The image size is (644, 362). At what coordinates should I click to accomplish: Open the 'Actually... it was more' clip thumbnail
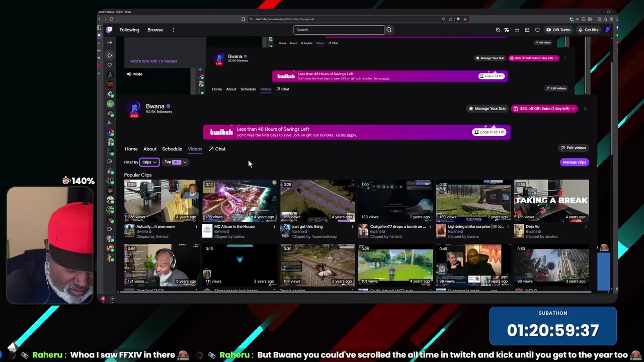click(x=162, y=201)
